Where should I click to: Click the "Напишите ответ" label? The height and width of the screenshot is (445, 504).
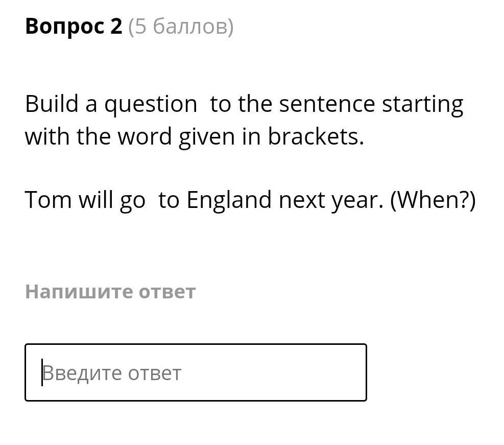110,291
